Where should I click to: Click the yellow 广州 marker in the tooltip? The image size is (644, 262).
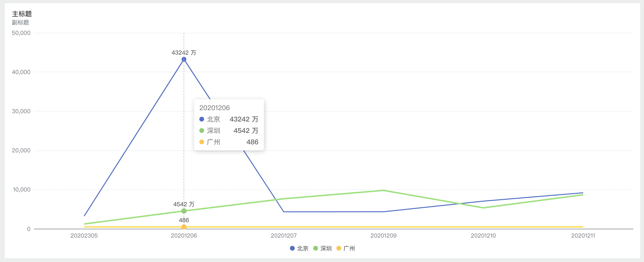[x=201, y=142]
